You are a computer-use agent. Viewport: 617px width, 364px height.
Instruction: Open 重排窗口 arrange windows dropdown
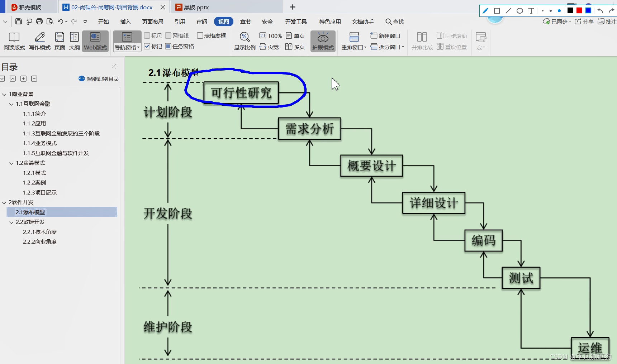(x=354, y=47)
